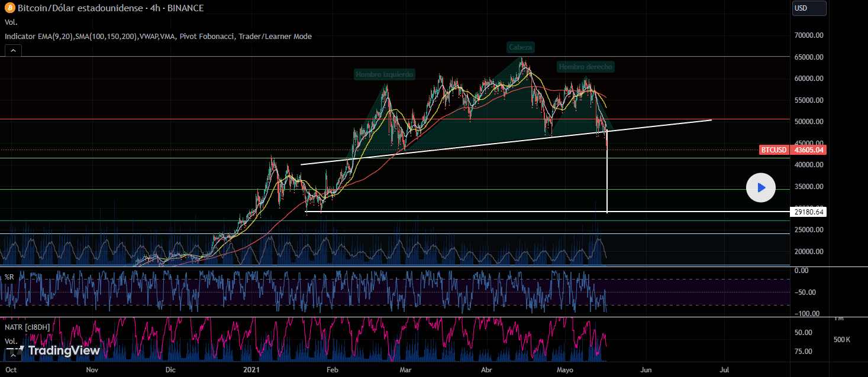Select the 'Hombro izquierdo' annotation label
Screen dimensions: 868x377
385,74
